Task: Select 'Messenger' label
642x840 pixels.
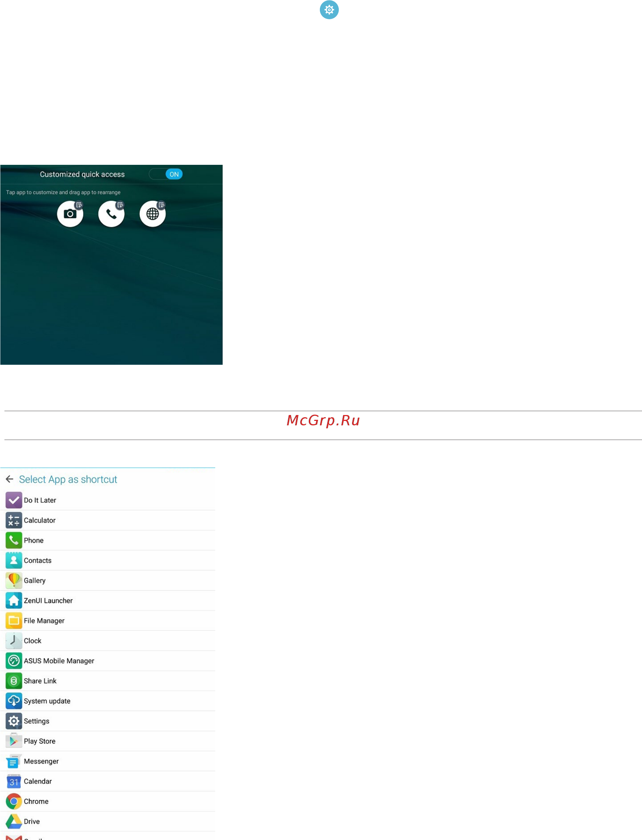Action: [x=41, y=761]
